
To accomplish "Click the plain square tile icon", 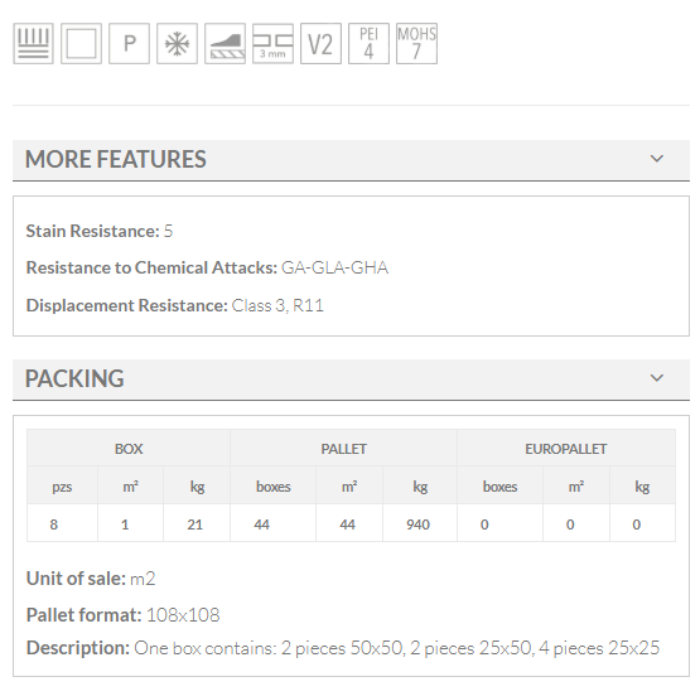I will [80, 44].
